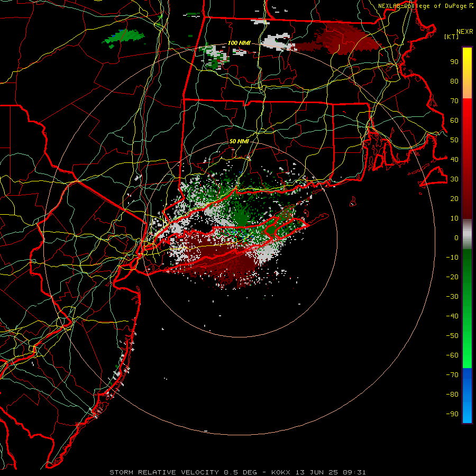Click the -60 value on the velocity scale
Viewport: 476px width, 476px height.
452,355
